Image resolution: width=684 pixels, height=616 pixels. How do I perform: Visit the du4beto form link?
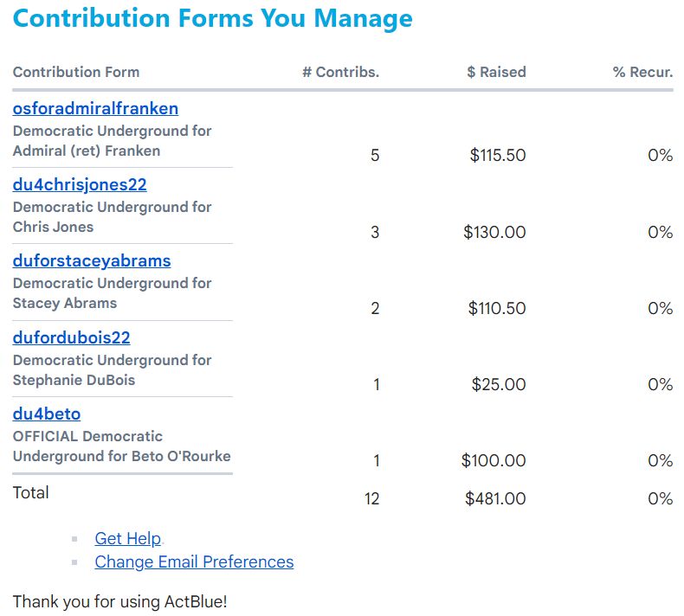47,414
